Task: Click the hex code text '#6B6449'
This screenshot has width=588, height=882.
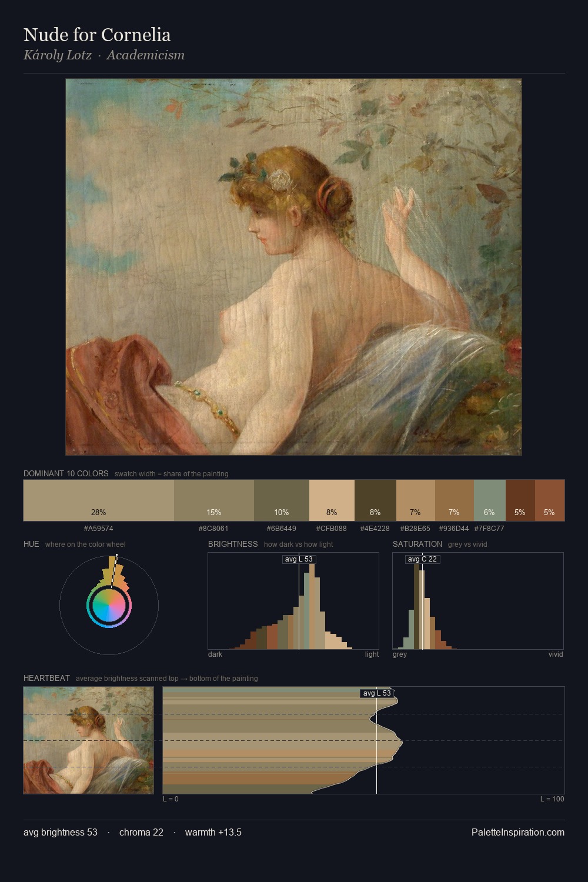Action: pyautogui.click(x=282, y=528)
